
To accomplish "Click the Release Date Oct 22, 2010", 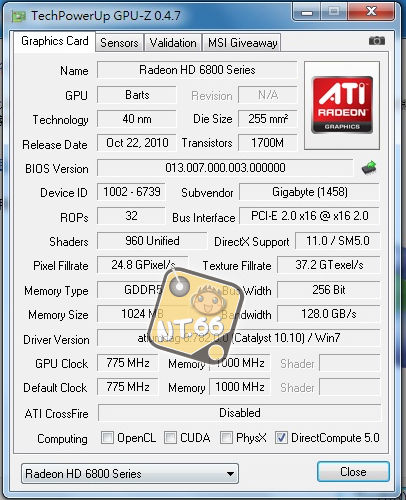I will 137,143.
